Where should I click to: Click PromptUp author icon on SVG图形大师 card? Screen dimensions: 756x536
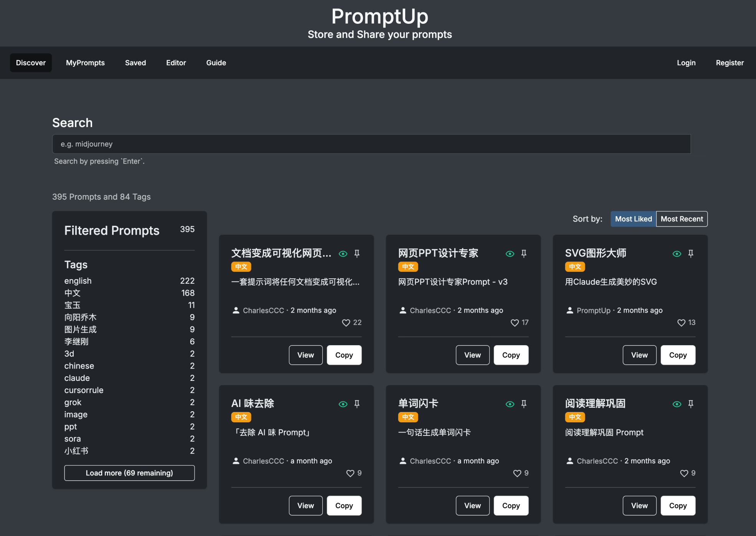click(570, 310)
